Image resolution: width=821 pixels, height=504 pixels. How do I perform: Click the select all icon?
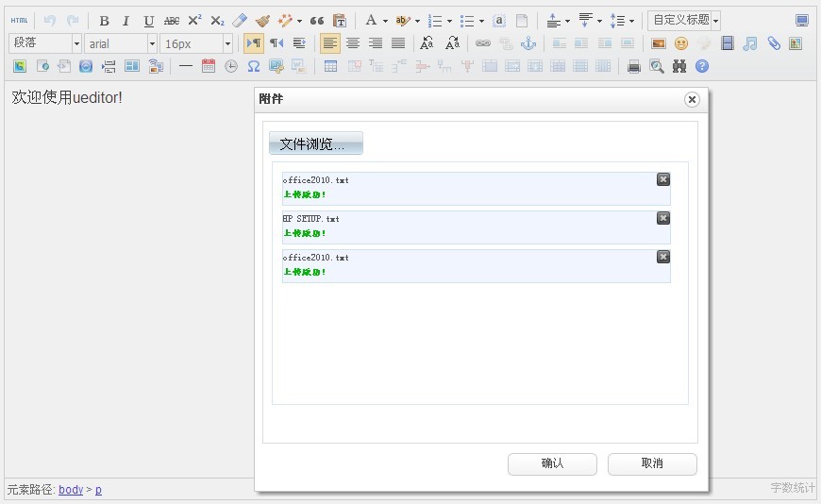point(499,21)
